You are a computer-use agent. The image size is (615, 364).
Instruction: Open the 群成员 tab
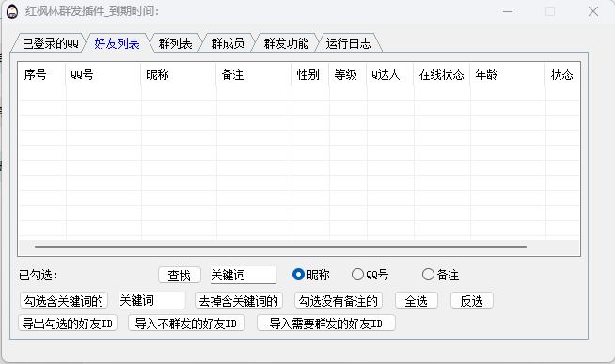coord(228,43)
